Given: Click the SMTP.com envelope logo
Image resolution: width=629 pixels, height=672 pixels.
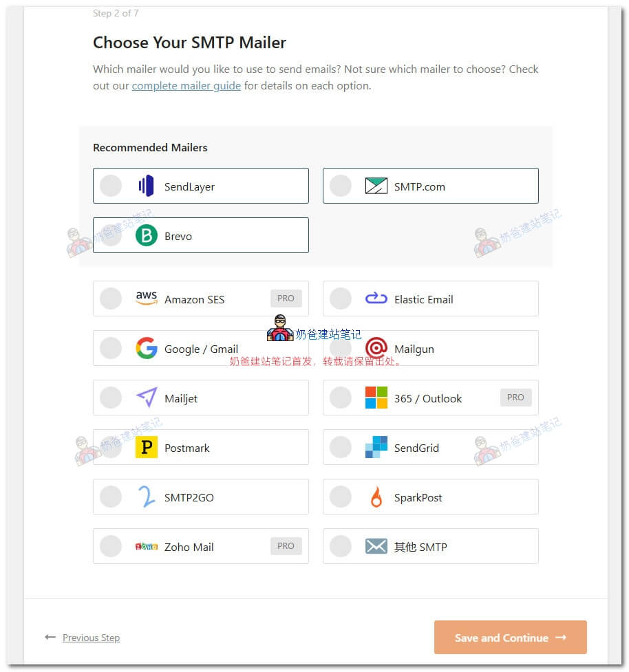Looking at the screenshot, I should point(376,186).
